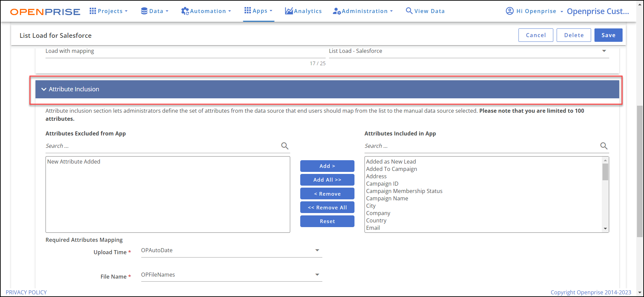Click the Add > button
This screenshot has width=644, height=297.
(x=327, y=166)
